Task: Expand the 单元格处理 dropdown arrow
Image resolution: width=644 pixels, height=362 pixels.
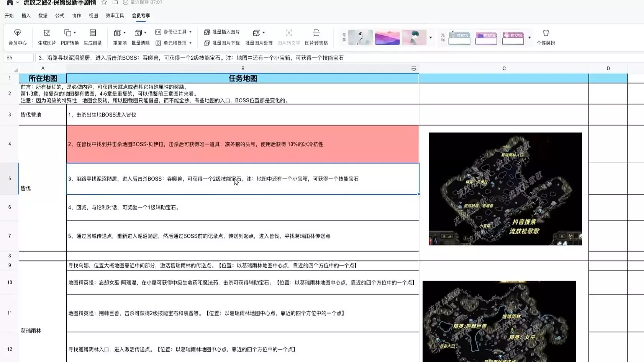Action: pyautogui.click(x=190, y=43)
